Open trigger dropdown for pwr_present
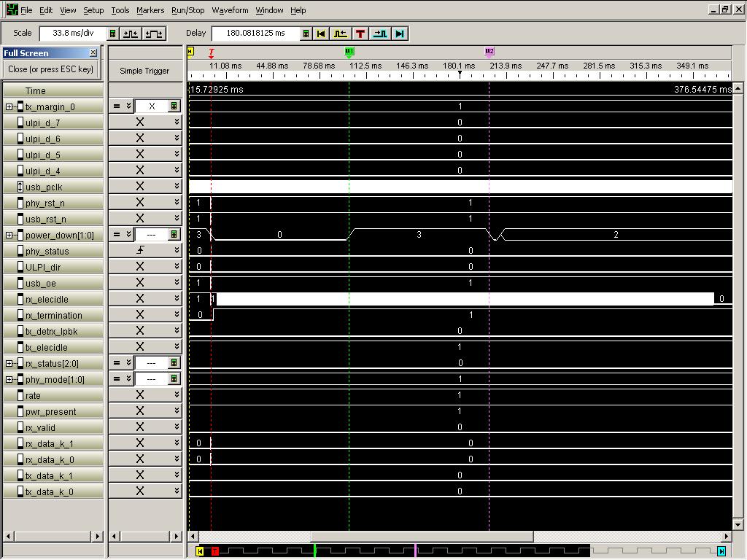The height and width of the screenshot is (560, 747). point(177,411)
